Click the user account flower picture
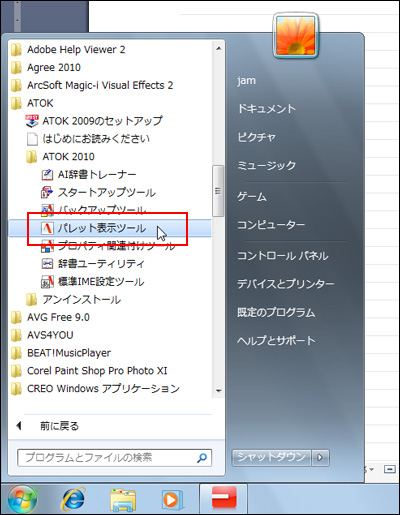 tap(296, 36)
